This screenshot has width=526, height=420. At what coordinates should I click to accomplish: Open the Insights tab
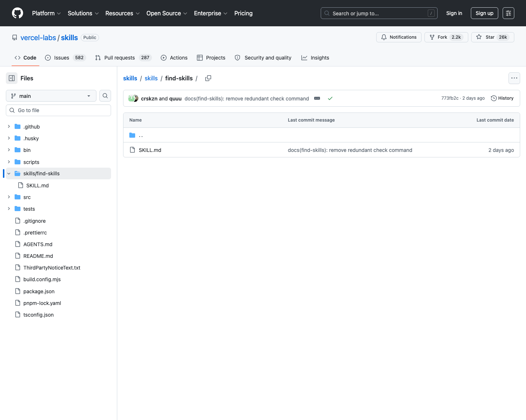click(x=315, y=58)
